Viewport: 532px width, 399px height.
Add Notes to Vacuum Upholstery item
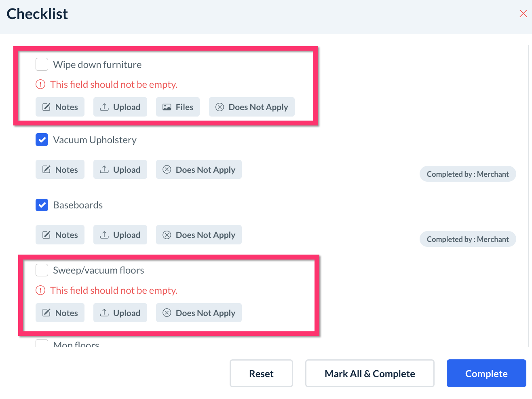coord(60,170)
